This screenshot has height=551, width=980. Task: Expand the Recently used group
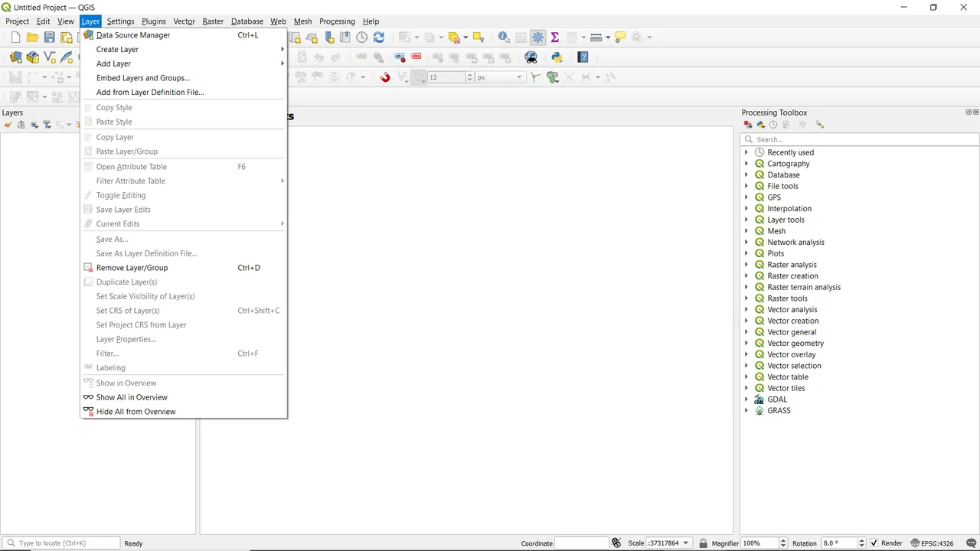746,152
